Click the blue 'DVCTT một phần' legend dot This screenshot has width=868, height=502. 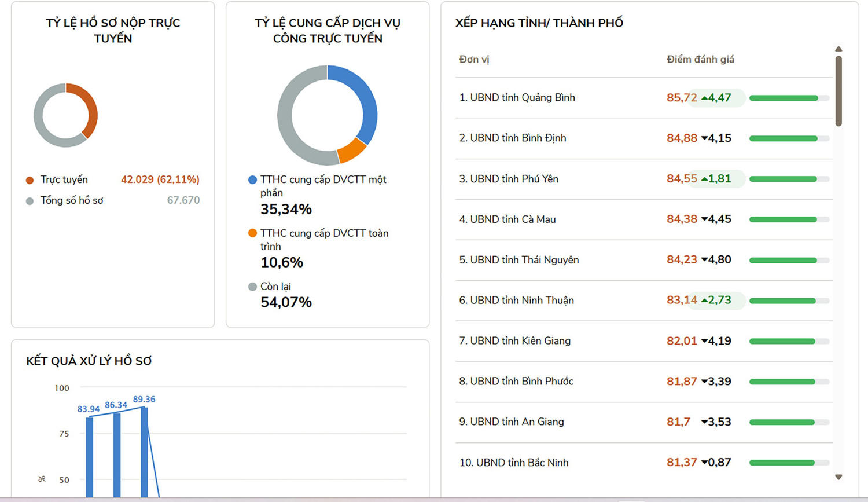click(252, 179)
